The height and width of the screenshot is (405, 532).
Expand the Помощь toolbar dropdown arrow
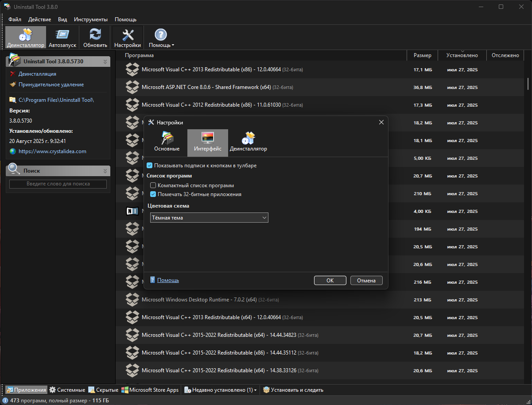coord(173,45)
